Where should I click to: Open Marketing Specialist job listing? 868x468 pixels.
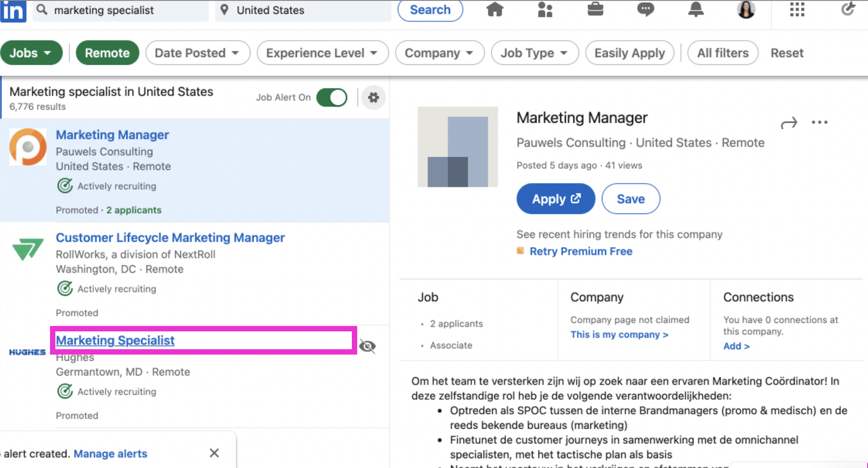point(115,340)
